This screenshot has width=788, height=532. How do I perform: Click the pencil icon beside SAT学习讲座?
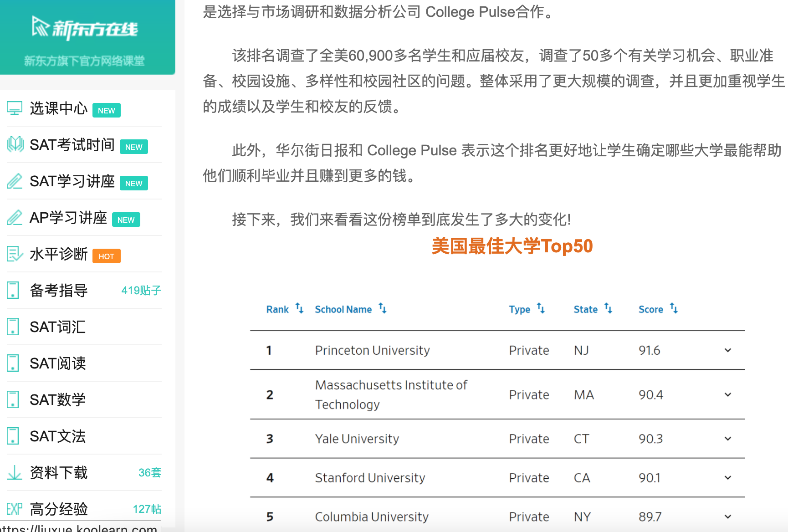pyautogui.click(x=15, y=181)
